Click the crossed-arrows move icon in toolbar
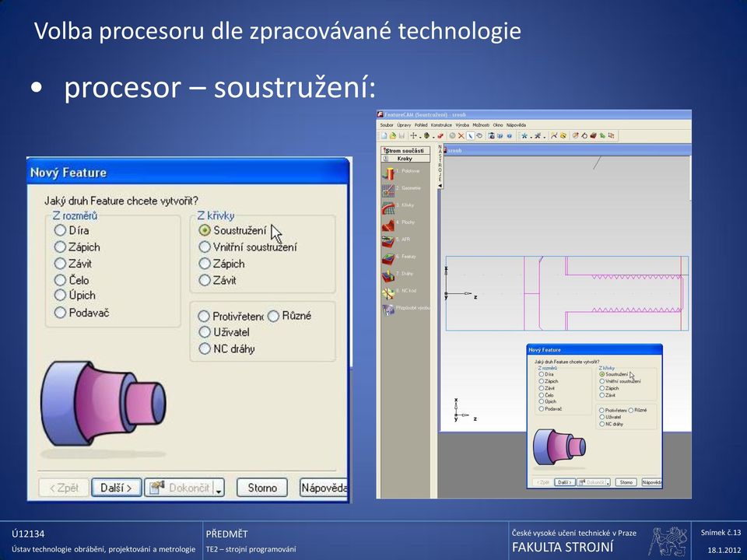Image resolution: width=747 pixels, height=560 pixels. tap(413, 135)
